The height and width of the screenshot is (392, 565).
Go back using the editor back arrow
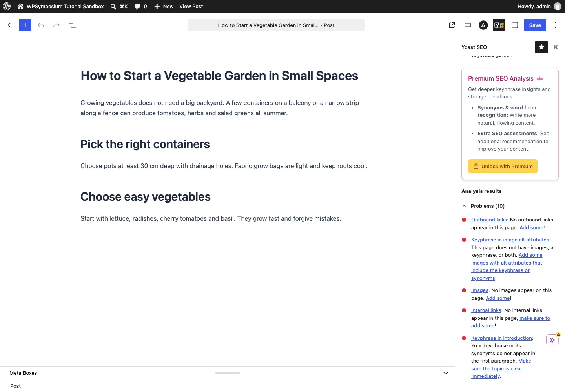(9, 25)
